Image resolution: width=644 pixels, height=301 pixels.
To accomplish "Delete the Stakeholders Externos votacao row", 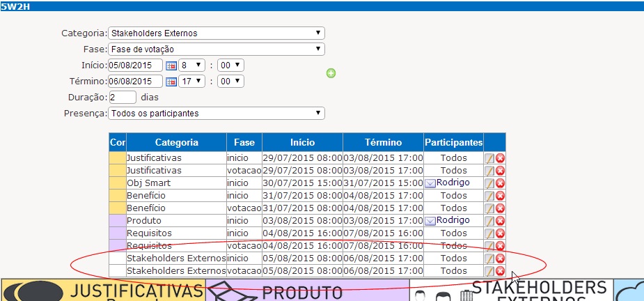I will click(x=500, y=271).
